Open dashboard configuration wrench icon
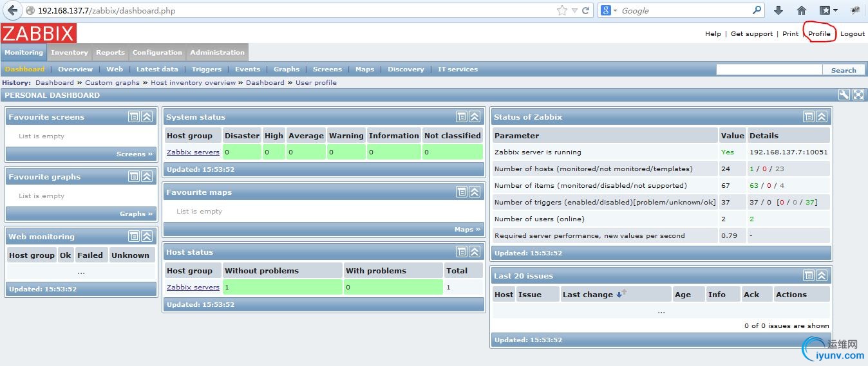 [844, 95]
